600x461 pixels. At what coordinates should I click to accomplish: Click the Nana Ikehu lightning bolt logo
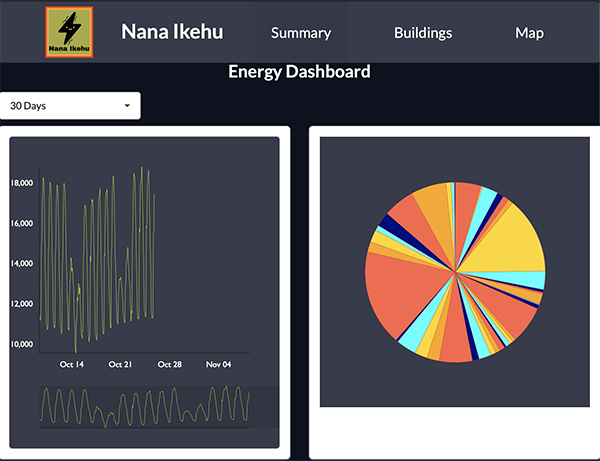pos(69,32)
